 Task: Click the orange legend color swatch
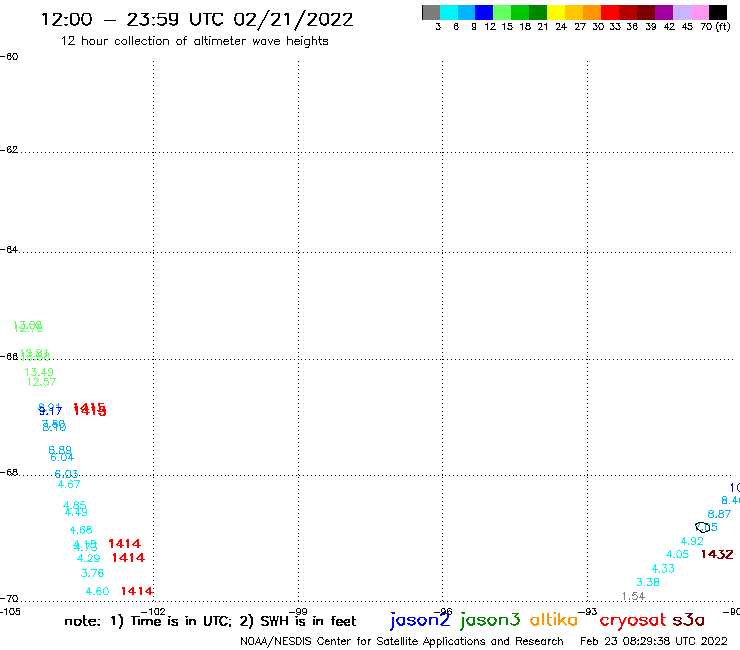[x=592, y=12]
